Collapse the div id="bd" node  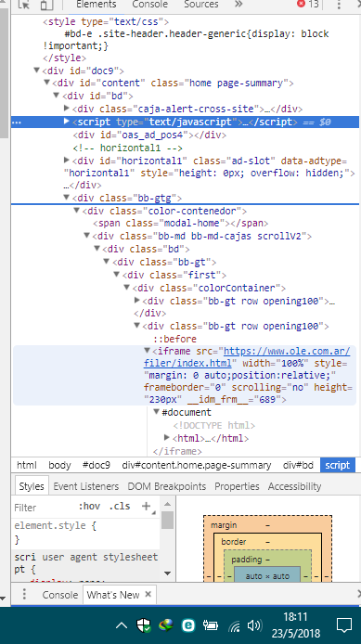tap(57, 96)
